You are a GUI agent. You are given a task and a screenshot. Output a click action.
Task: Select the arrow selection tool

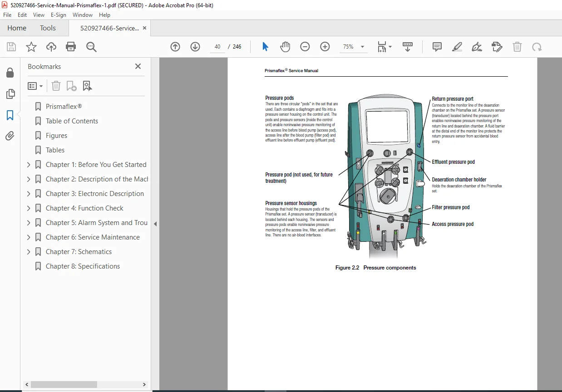(x=266, y=47)
